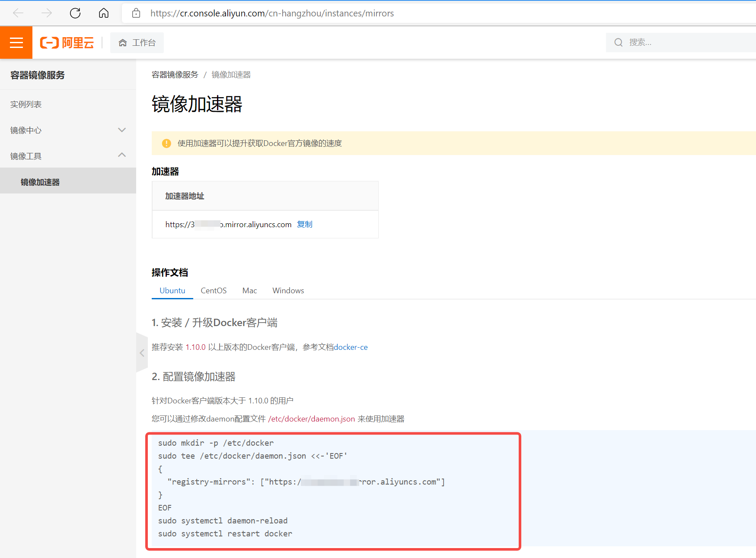Viewport: 756px width, 558px height.
Task: Click the '2. 配置镜像加速器' heading
Action: coord(194,377)
